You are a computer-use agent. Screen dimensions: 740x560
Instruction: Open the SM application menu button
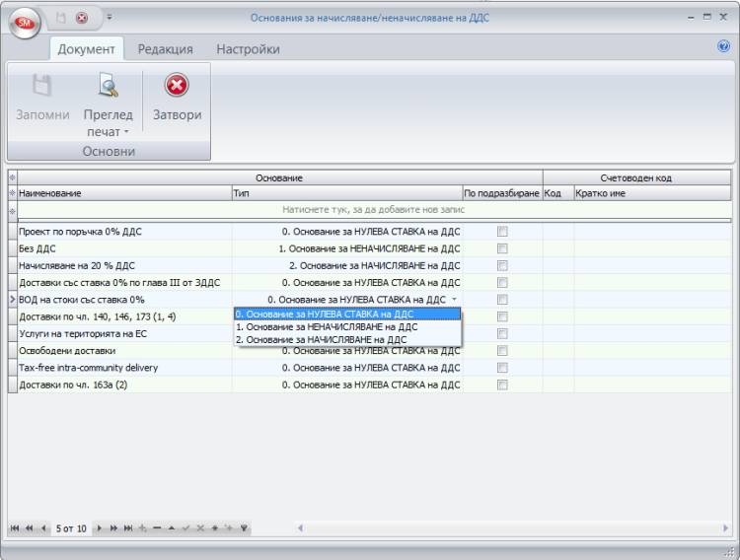[24, 22]
